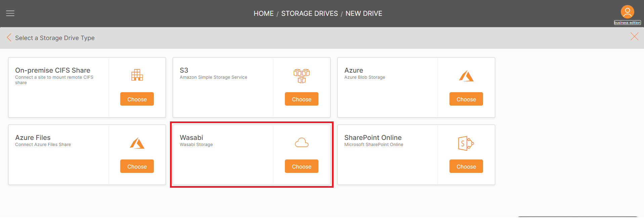Close the Select a Storage Drive Type panel
Screen dimensions: 644x218
[x=634, y=37]
